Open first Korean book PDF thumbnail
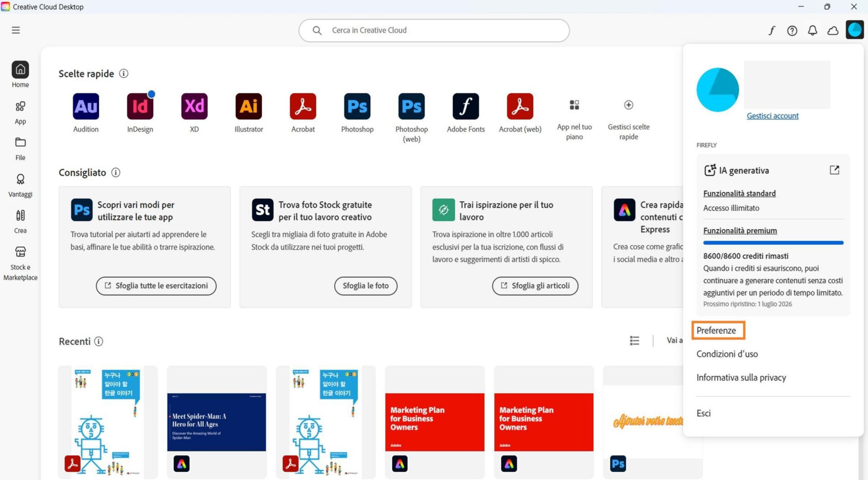The width and height of the screenshot is (868, 480). [108, 422]
